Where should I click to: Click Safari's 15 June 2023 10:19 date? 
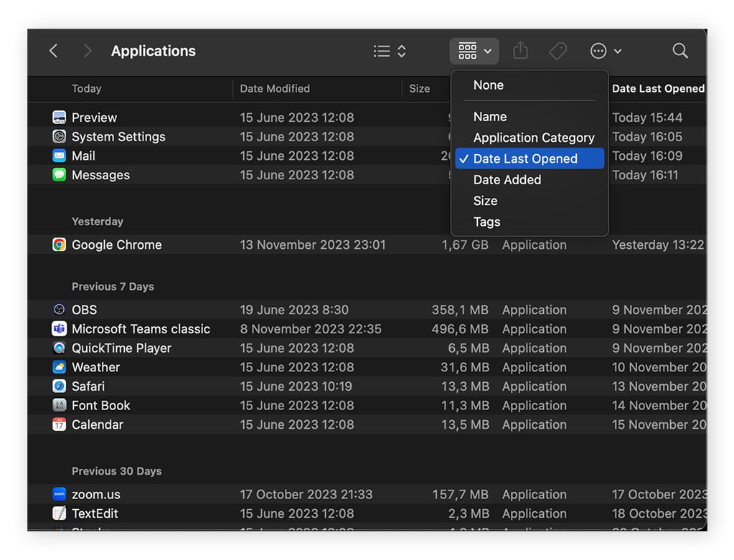[296, 386]
